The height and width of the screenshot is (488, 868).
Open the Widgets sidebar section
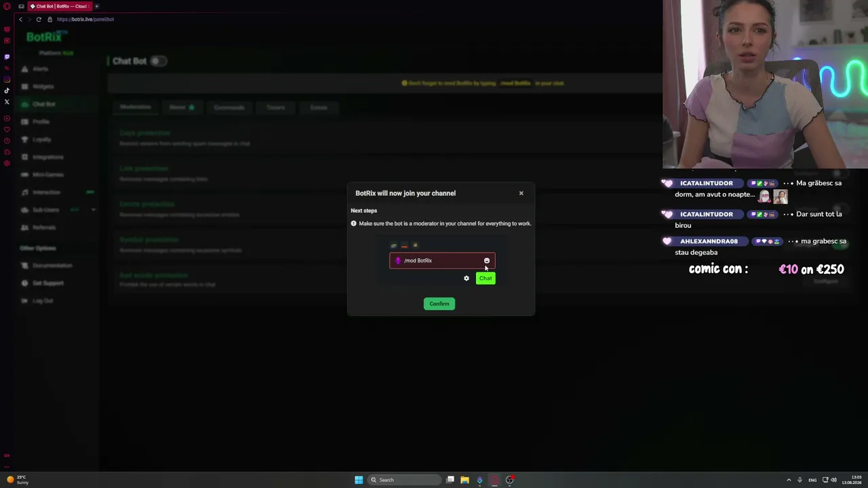43,87
